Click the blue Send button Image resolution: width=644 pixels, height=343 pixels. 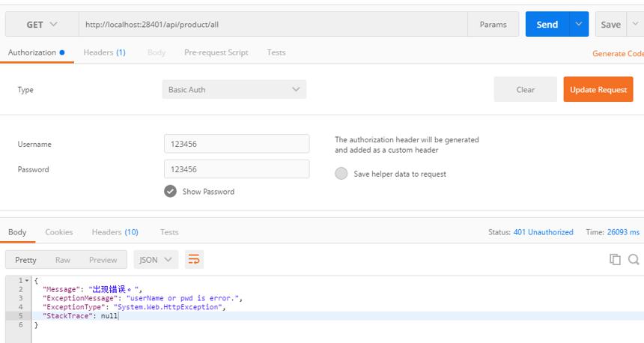(x=547, y=24)
